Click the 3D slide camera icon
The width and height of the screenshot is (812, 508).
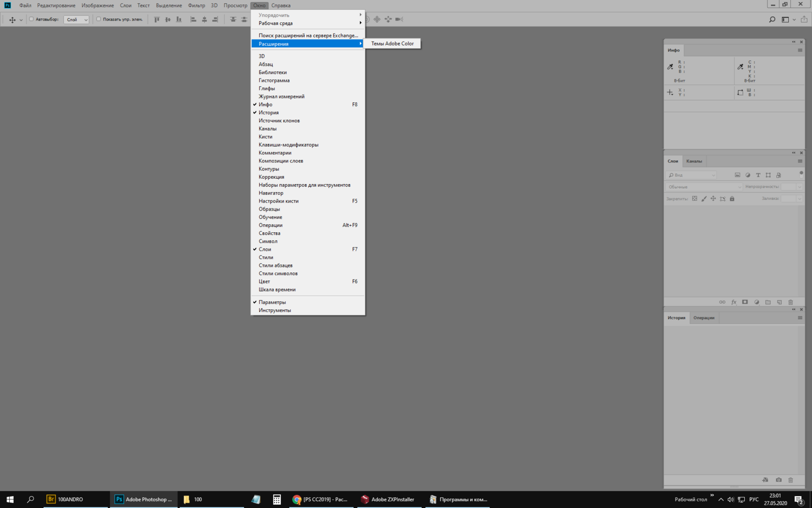coord(388,19)
